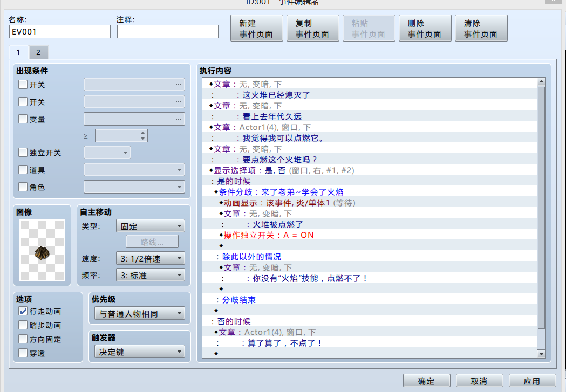Cancel the dialog with 取消
The image size is (566, 392).
click(x=479, y=381)
